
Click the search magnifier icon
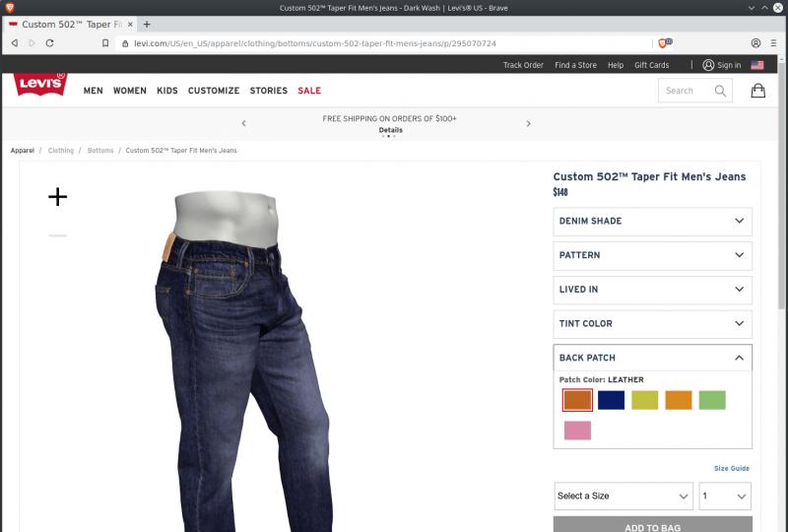720,91
